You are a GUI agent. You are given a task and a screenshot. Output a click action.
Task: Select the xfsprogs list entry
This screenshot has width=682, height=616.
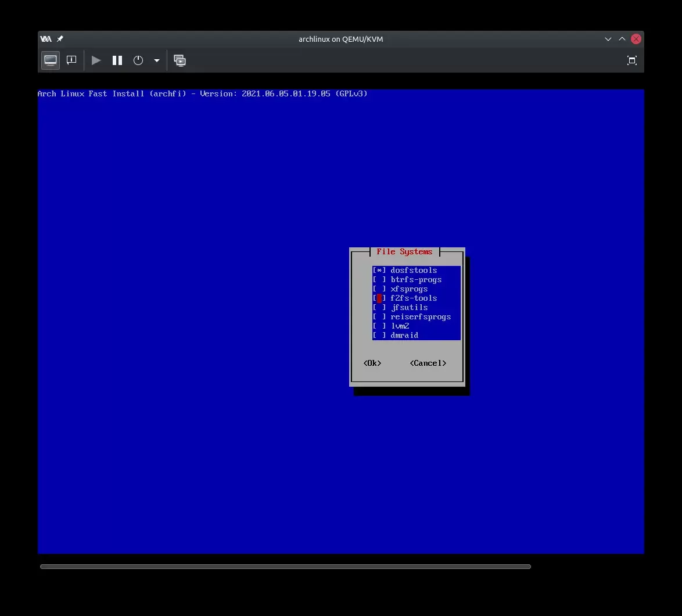(409, 289)
